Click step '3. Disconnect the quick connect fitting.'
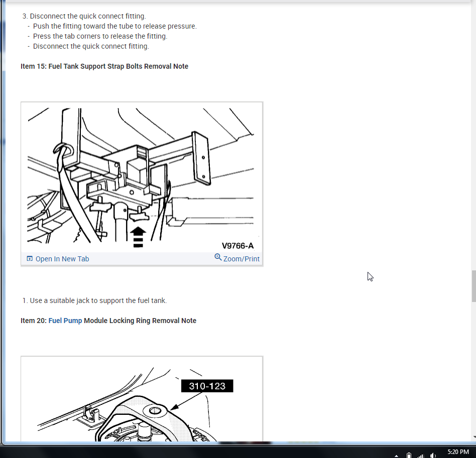476x458 pixels. pyautogui.click(x=84, y=16)
